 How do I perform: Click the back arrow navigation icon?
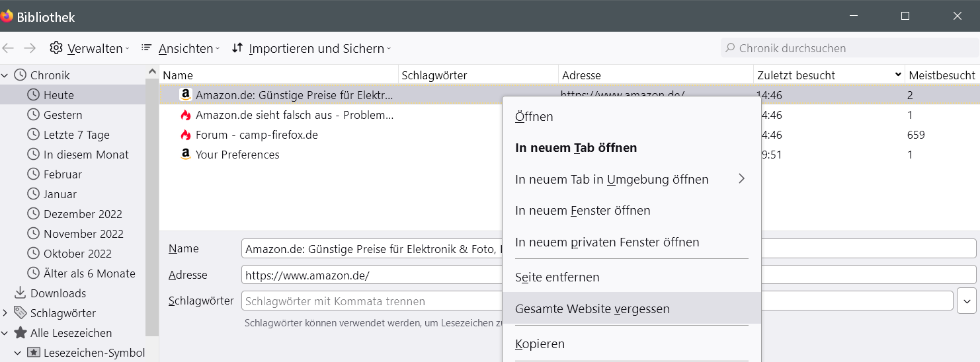(x=8, y=48)
